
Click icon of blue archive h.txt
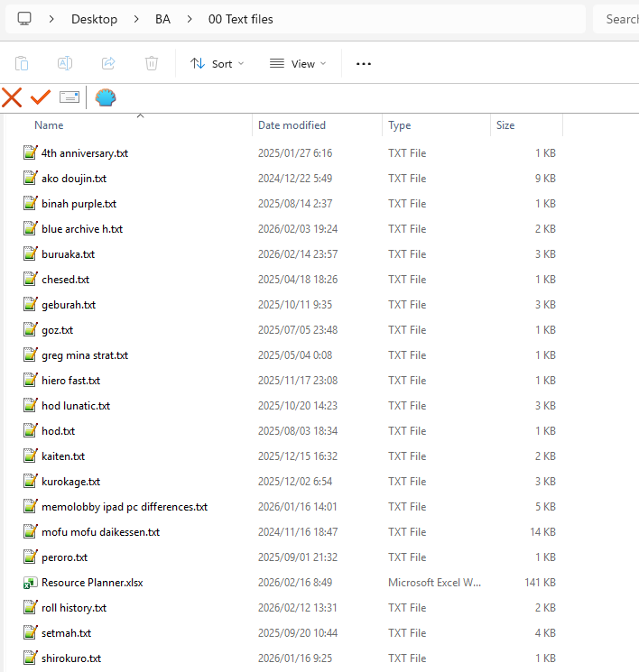30,228
